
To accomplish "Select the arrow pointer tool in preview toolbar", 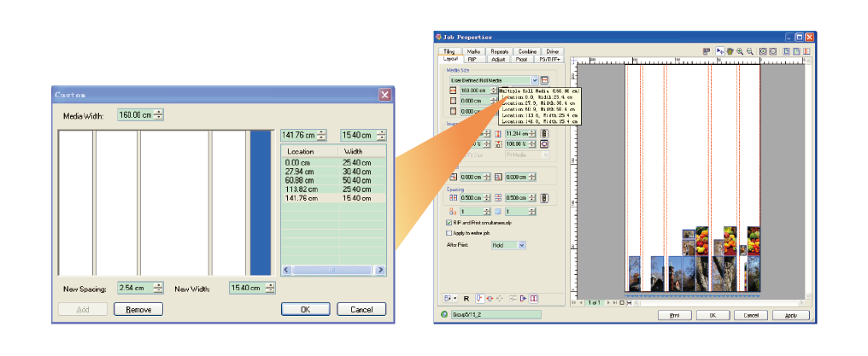I will 719,51.
